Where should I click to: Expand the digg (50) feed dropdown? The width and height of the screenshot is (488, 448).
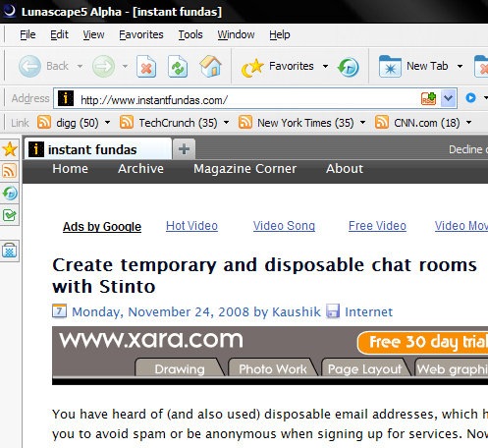pos(107,123)
